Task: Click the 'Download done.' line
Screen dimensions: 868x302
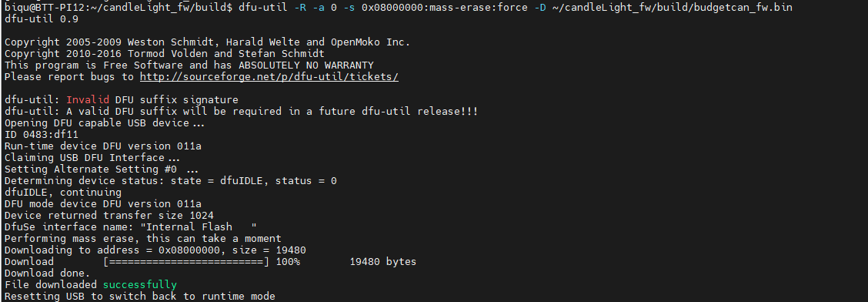Action: pyautogui.click(x=47, y=273)
